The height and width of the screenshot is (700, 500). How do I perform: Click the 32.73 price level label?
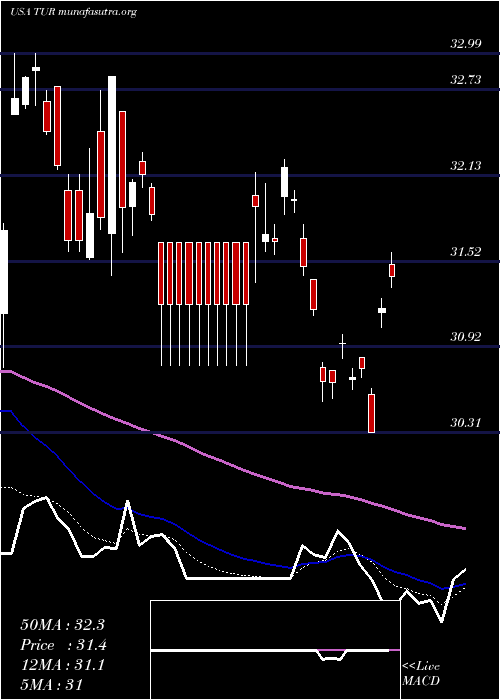click(x=466, y=80)
